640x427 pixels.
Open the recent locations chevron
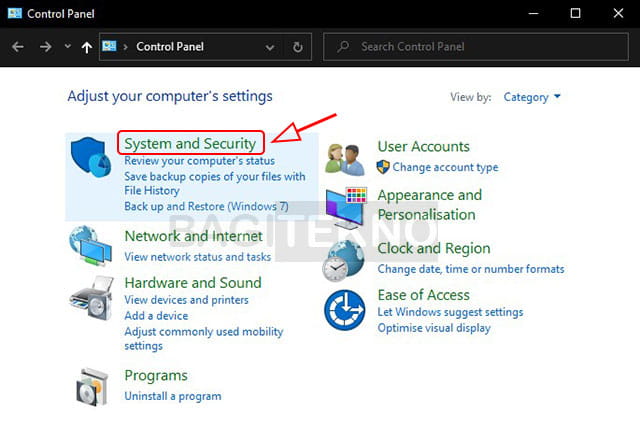(68, 47)
